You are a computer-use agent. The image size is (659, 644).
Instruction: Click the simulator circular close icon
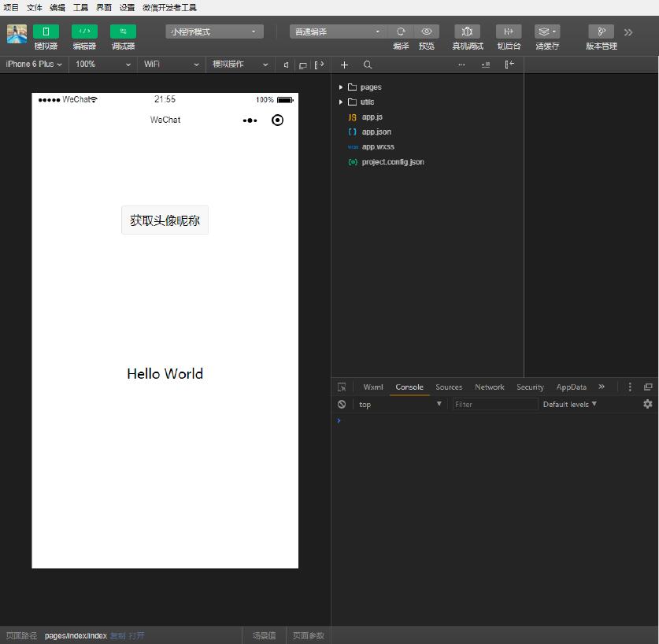(277, 120)
